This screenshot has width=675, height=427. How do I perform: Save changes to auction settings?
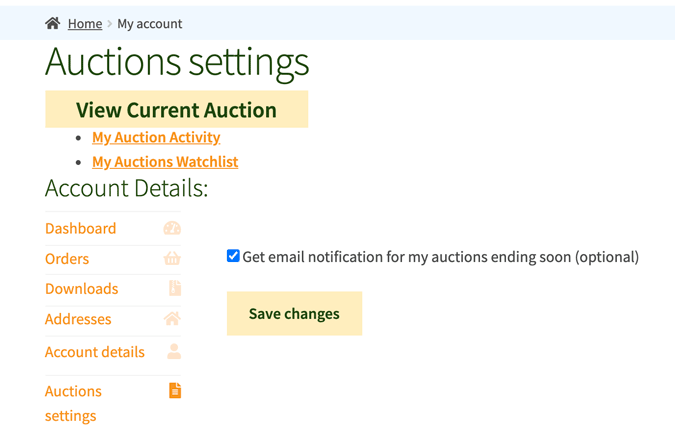[x=294, y=313]
